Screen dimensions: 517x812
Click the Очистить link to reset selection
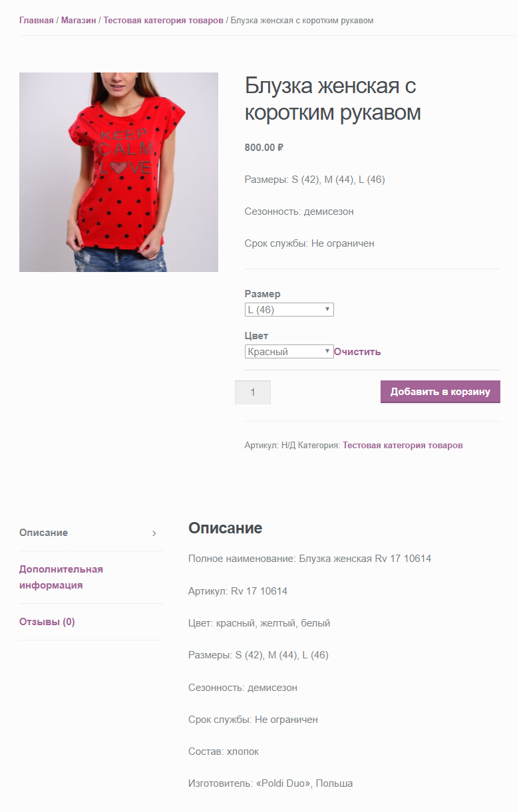coord(357,352)
